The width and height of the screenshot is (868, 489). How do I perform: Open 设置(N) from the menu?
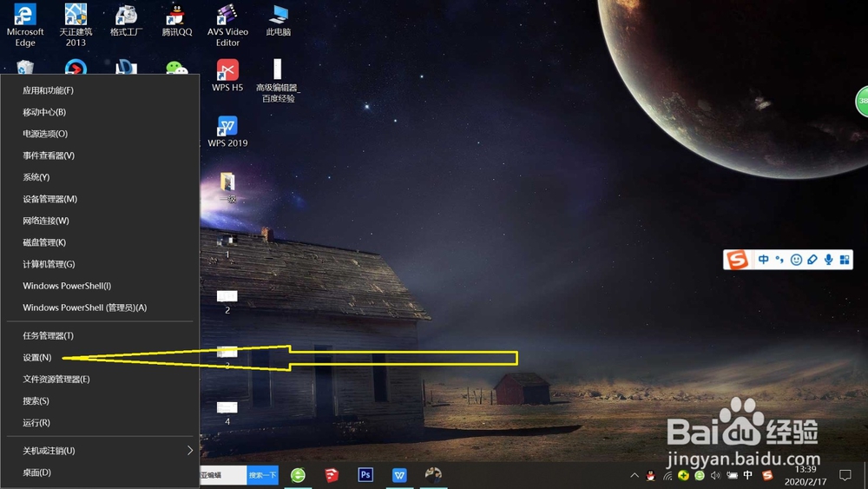pyautogui.click(x=100, y=357)
